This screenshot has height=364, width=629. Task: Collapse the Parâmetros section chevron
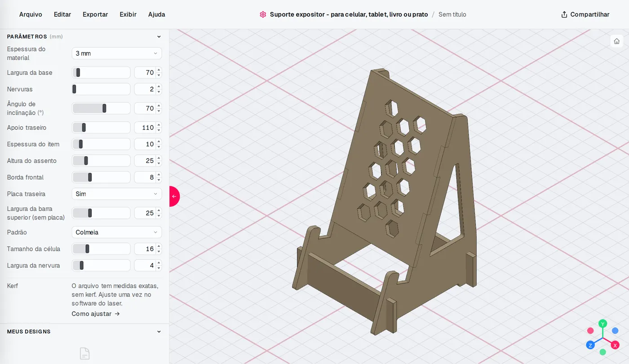coord(159,37)
